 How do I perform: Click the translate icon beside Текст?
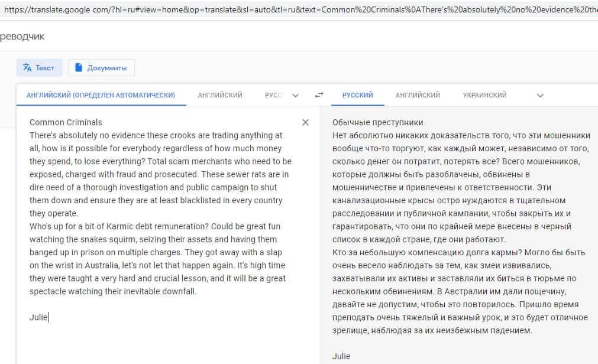[27, 68]
